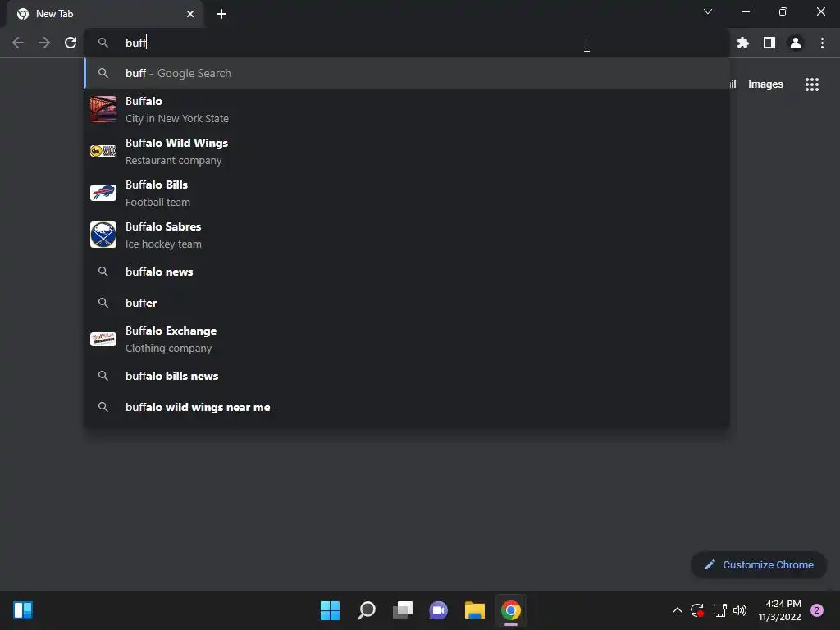This screenshot has width=840, height=630.
Task: Select Buffalo Bills football team suggestion
Action: coord(407,193)
